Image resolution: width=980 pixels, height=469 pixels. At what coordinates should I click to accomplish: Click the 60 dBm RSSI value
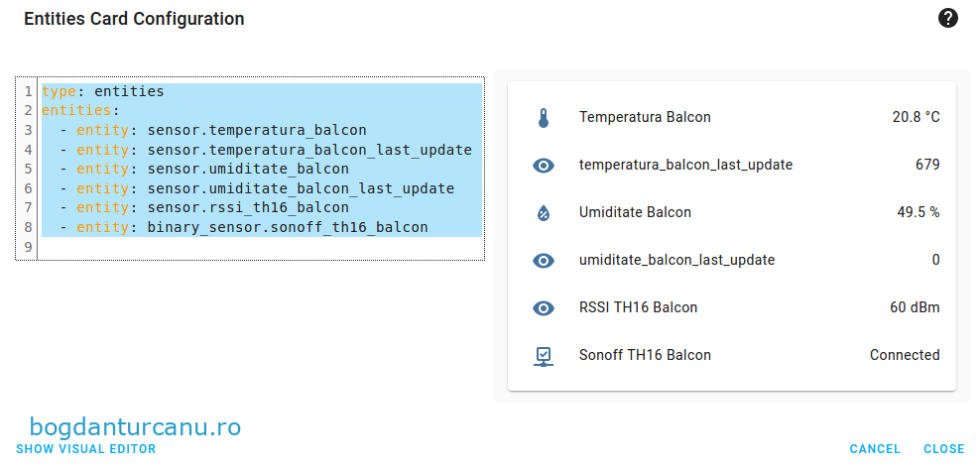click(x=914, y=308)
